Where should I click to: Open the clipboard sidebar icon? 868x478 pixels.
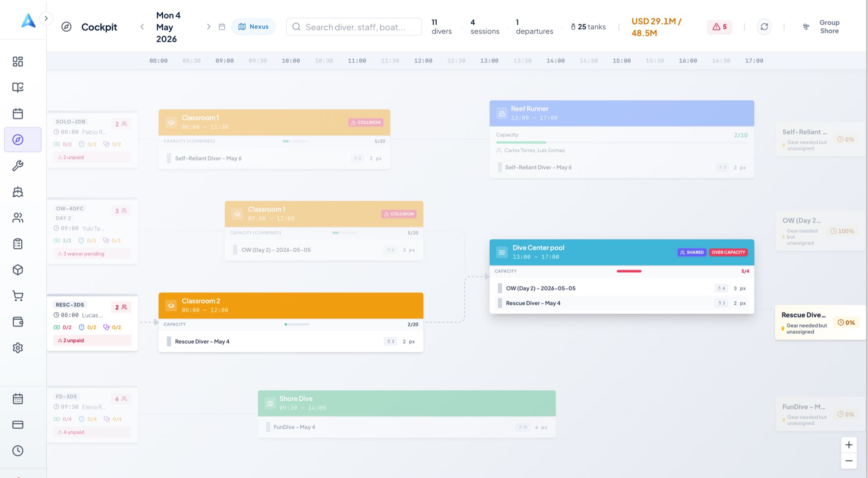18,244
